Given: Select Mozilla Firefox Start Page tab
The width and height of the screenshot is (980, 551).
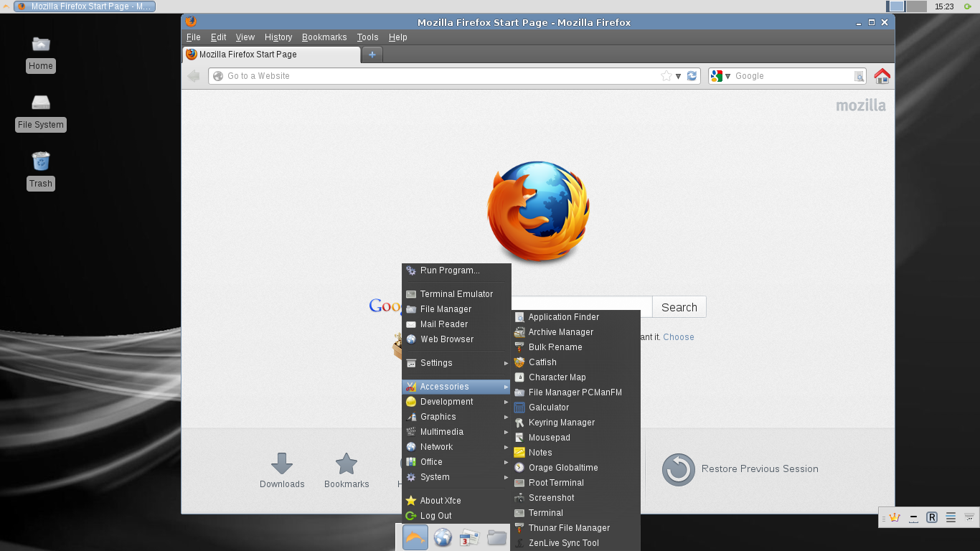Looking at the screenshot, I should [271, 55].
